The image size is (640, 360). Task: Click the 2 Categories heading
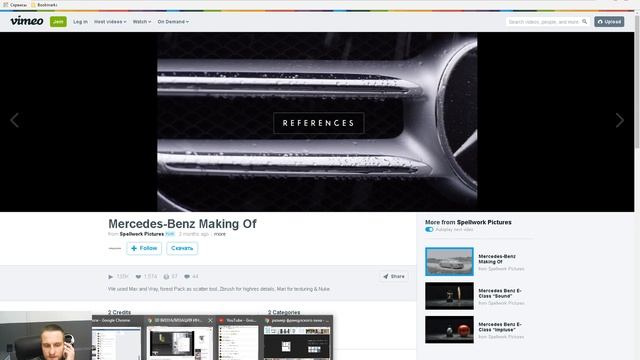point(284,312)
